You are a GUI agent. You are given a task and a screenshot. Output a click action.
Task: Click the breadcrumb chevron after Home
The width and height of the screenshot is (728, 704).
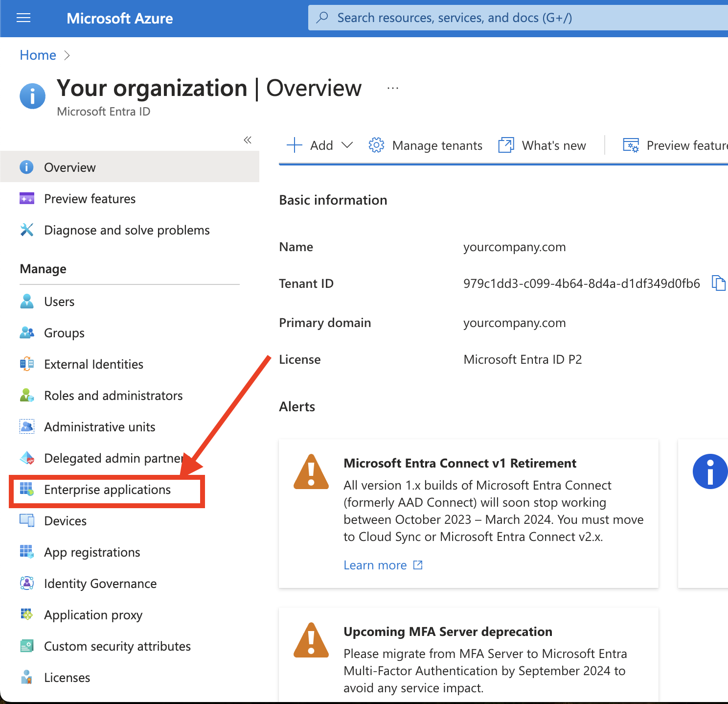tap(67, 55)
